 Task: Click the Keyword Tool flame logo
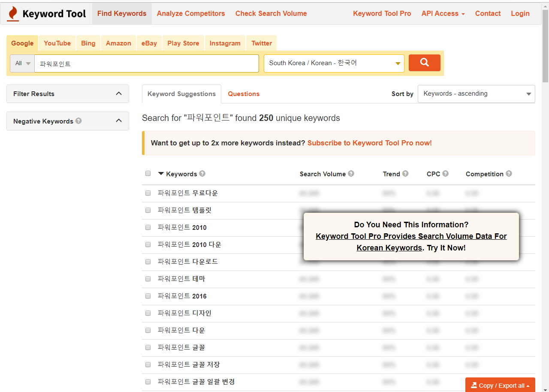pos(13,14)
